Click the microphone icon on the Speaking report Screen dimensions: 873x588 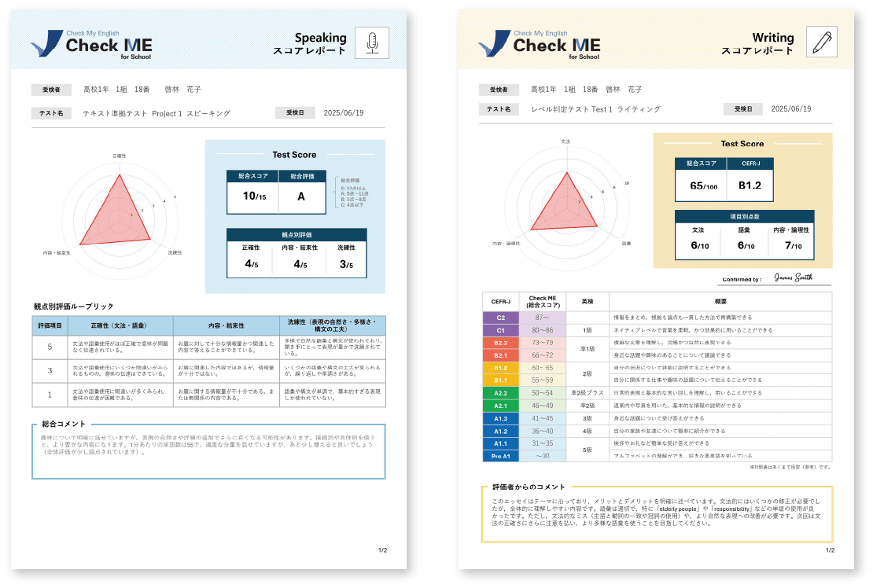coord(372,43)
